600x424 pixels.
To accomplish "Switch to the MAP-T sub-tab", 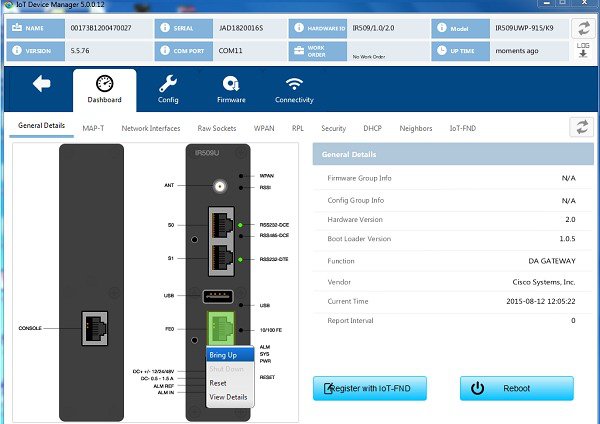I will [x=93, y=128].
